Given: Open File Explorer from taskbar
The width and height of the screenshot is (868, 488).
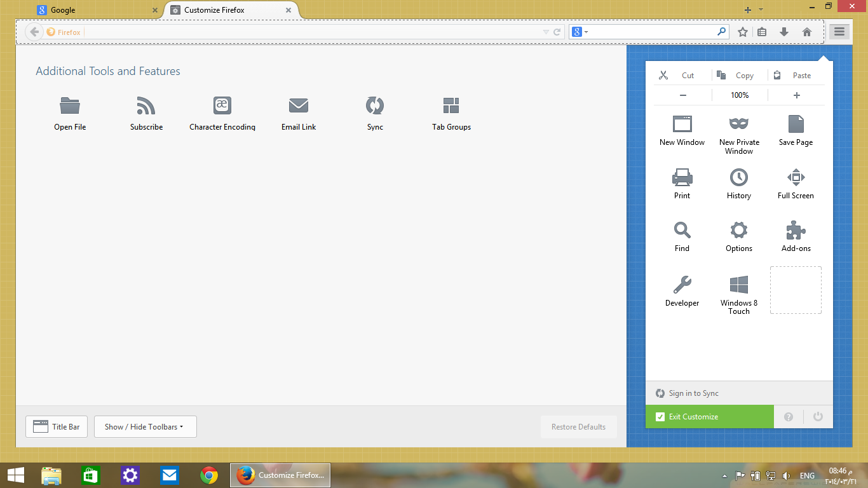Looking at the screenshot, I should pos(51,475).
